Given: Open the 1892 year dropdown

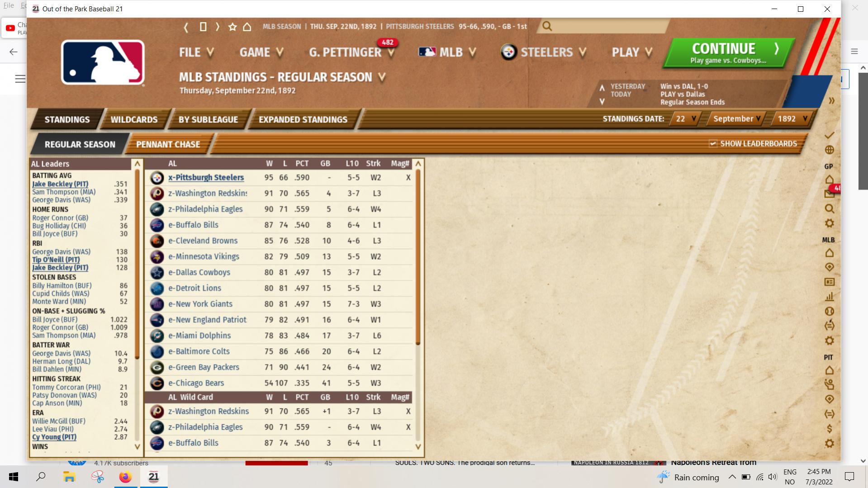Looking at the screenshot, I should coord(792,119).
